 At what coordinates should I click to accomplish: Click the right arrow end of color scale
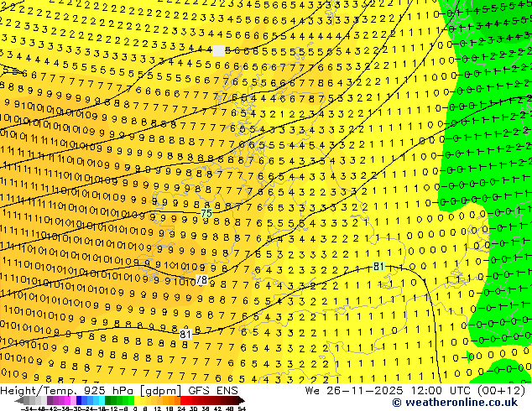242,400
